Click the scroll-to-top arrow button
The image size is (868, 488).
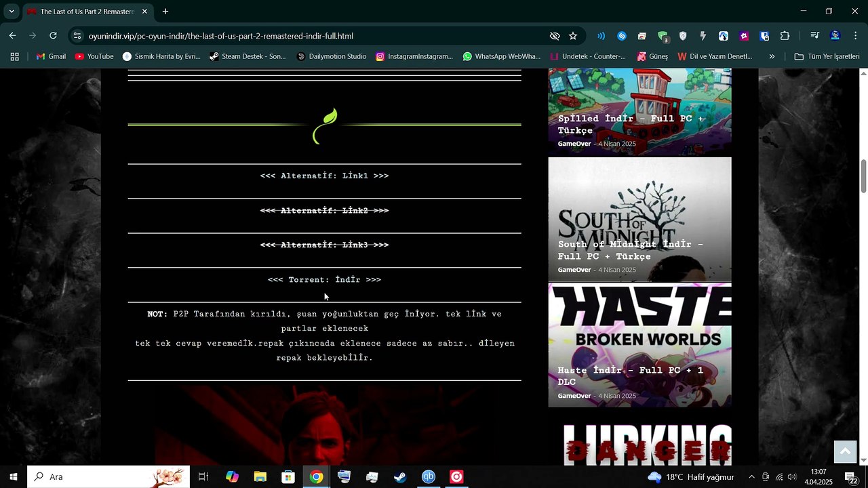click(845, 451)
